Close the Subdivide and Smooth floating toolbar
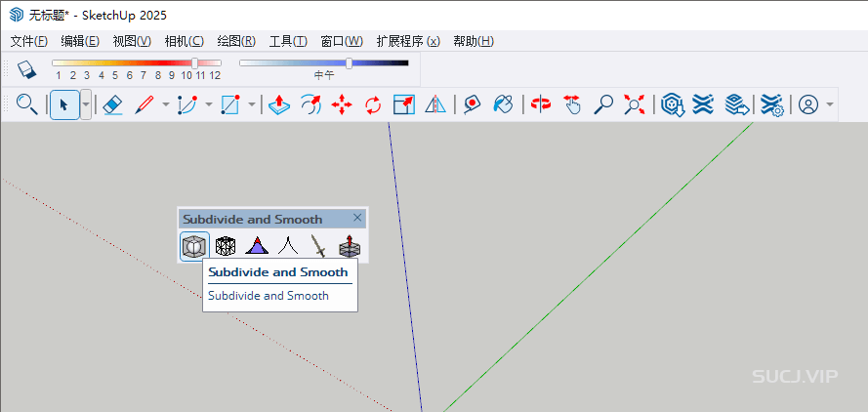The width and height of the screenshot is (868, 412). click(357, 218)
